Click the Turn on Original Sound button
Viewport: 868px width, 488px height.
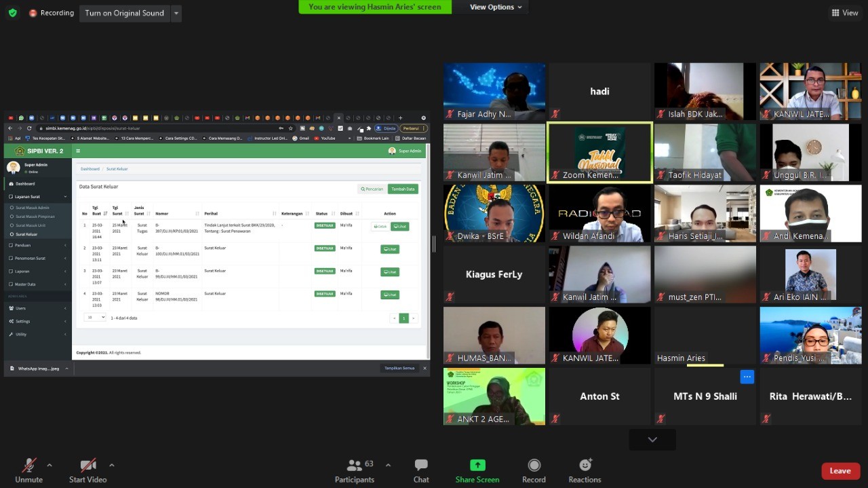(x=124, y=13)
